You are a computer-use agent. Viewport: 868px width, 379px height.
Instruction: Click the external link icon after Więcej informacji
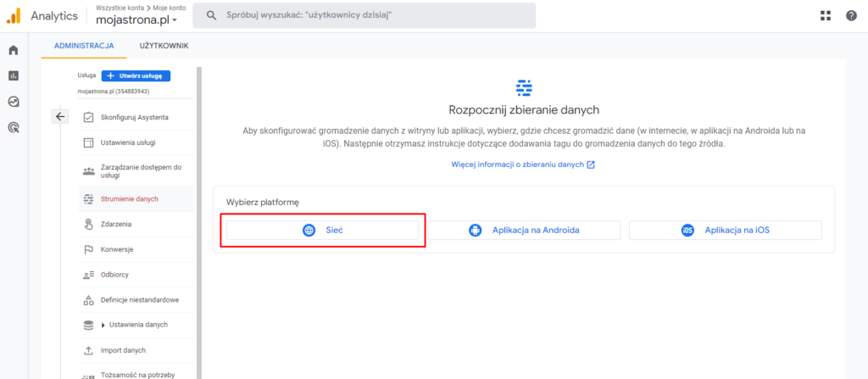click(591, 165)
